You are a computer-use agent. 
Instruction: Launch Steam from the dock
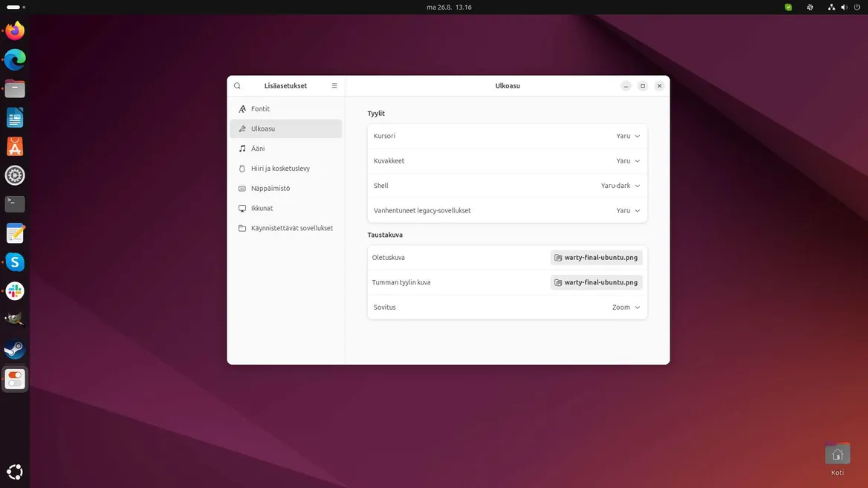(x=15, y=349)
